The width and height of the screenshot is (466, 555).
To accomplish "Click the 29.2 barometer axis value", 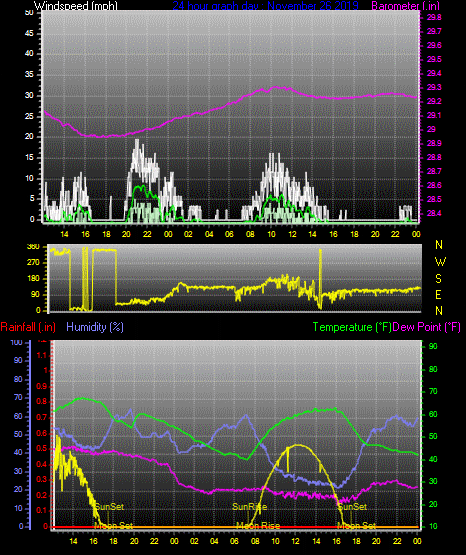I will click(x=434, y=101).
